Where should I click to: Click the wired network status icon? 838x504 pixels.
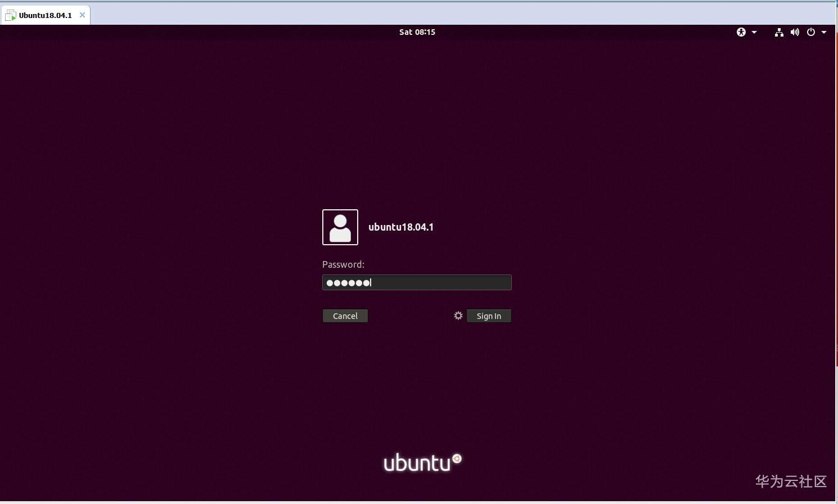pos(779,32)
